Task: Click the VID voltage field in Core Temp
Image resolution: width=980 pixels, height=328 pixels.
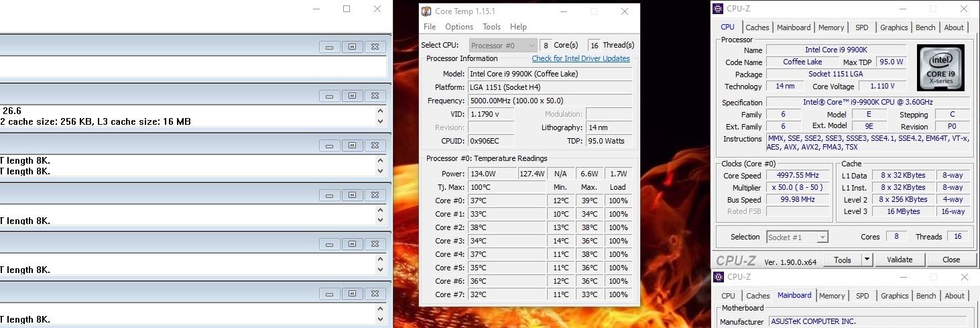Action: pos(490,114)
